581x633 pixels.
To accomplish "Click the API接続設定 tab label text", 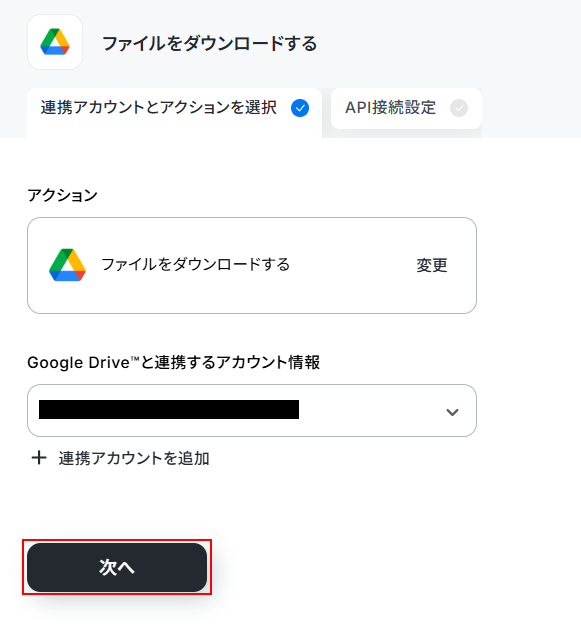I will 390,108.
